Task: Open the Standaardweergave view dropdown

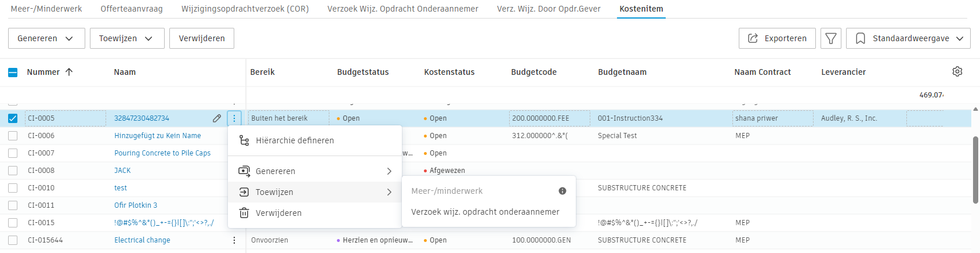Action: tap(908, 38)
